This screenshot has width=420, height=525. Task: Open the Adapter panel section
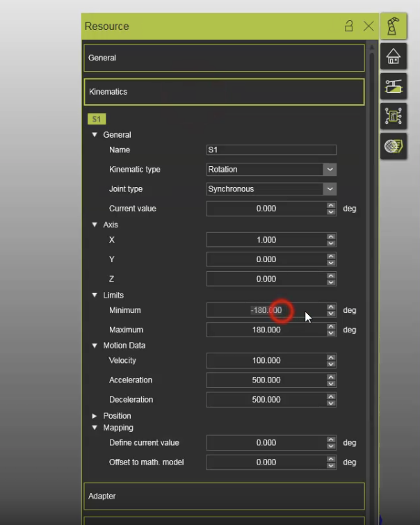pyautogui.click(x=224, y=496)
